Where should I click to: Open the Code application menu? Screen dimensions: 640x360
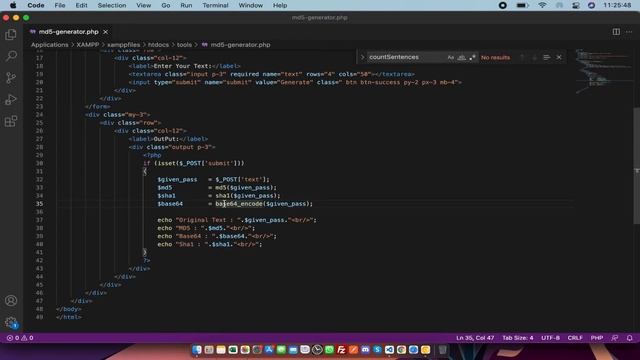click(x=36, y=5)
